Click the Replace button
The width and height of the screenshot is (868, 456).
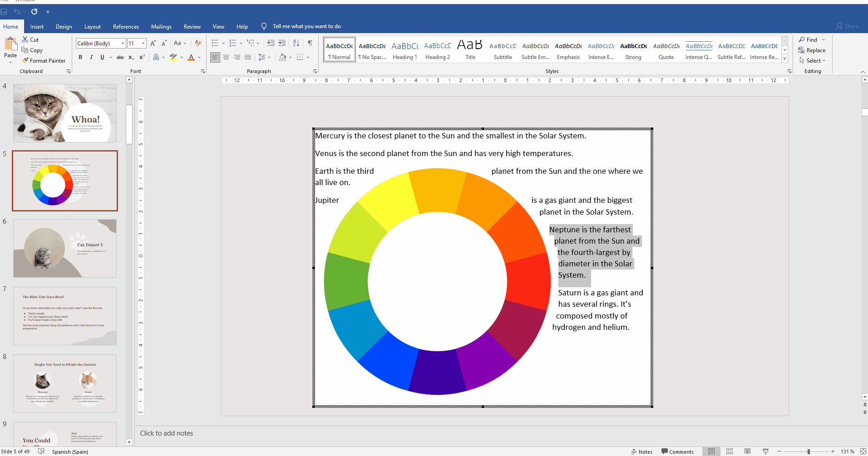(x=812, y=50)
